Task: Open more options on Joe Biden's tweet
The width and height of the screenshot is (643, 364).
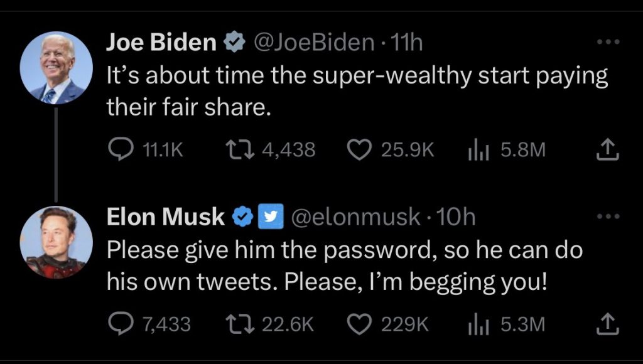Action: [608, 43]
